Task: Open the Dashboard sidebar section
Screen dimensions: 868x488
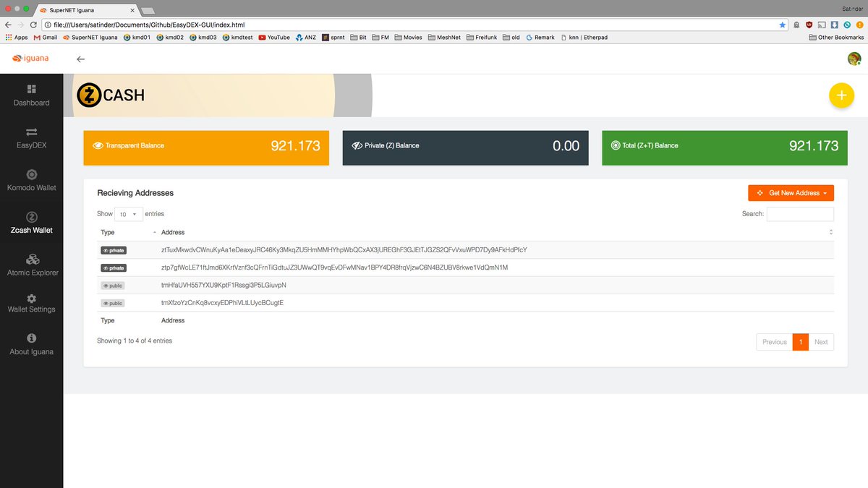Action: (x=31, y=95)
